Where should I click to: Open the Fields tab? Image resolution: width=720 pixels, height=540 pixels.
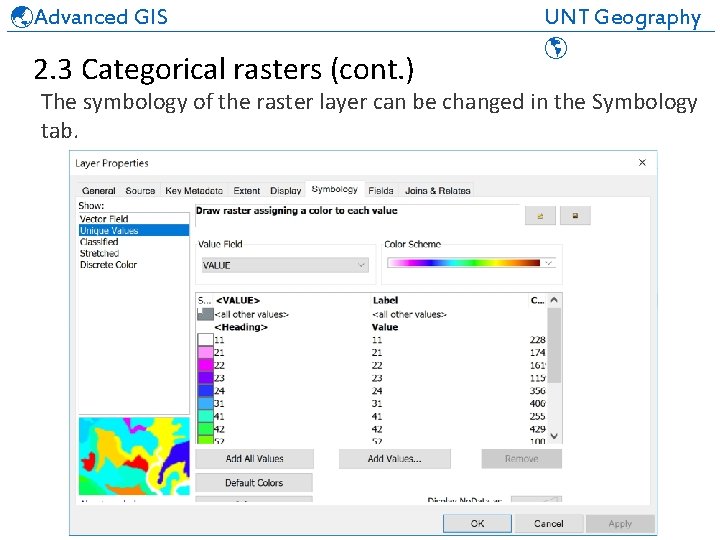[381, 191]
